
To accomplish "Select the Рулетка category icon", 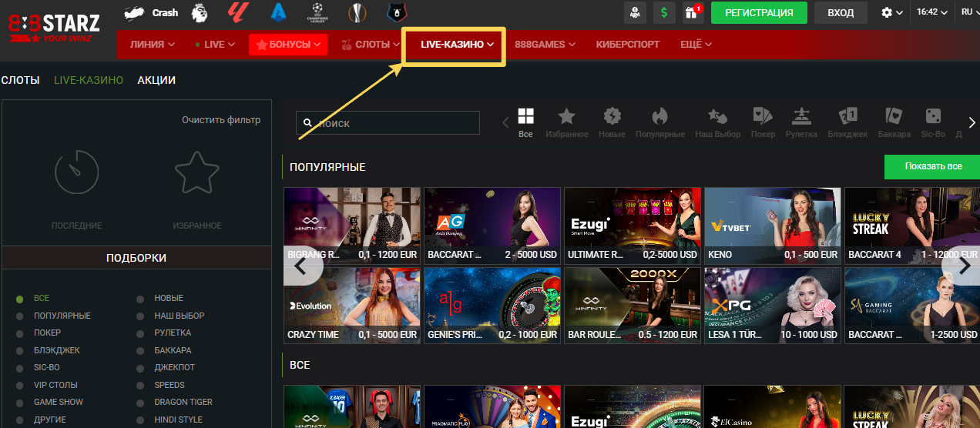I will point(800,122).
